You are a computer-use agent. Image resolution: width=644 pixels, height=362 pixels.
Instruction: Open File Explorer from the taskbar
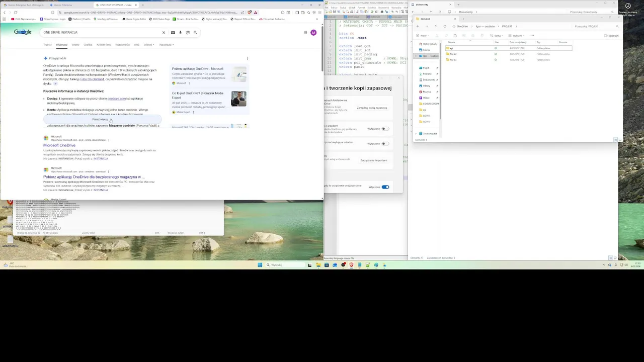(318, 265)
